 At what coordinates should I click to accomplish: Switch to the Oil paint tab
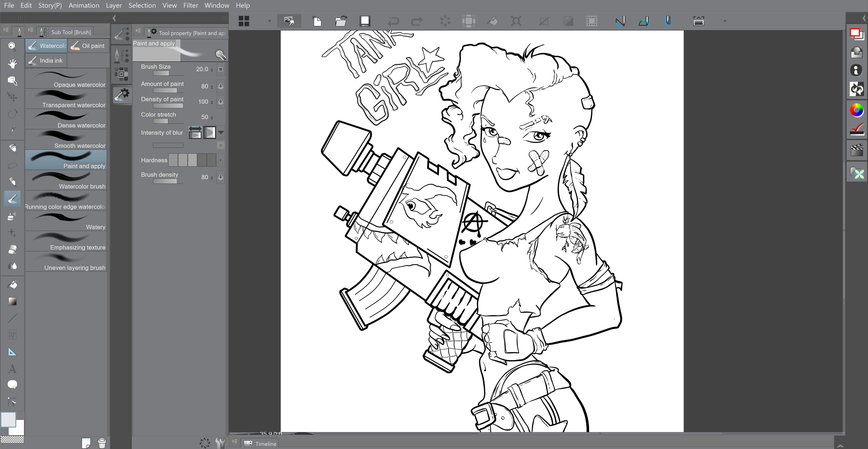88,46
